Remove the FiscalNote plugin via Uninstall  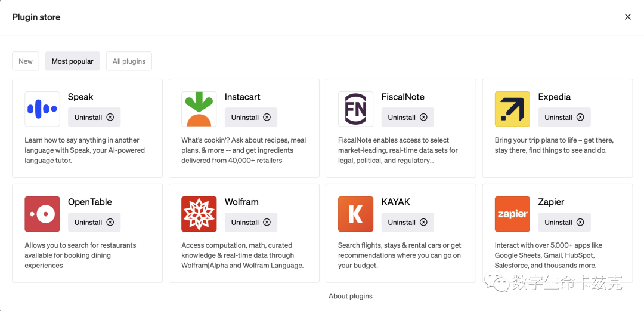[x=408, y=117]
